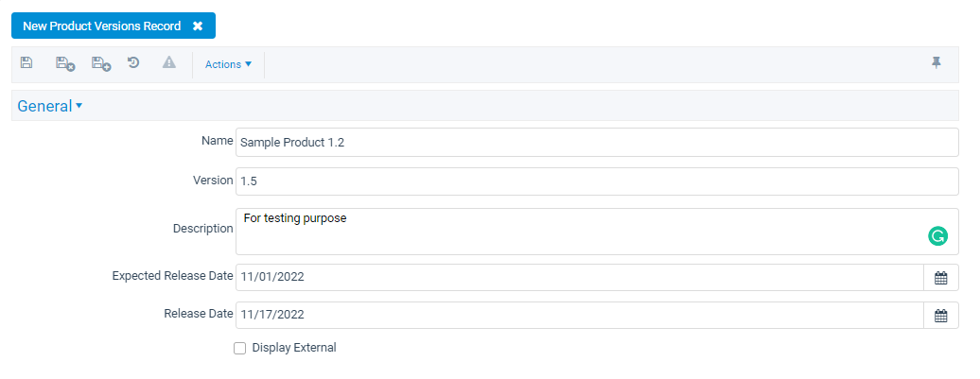Enable the Display External checkbox

[x=240, y=349]
